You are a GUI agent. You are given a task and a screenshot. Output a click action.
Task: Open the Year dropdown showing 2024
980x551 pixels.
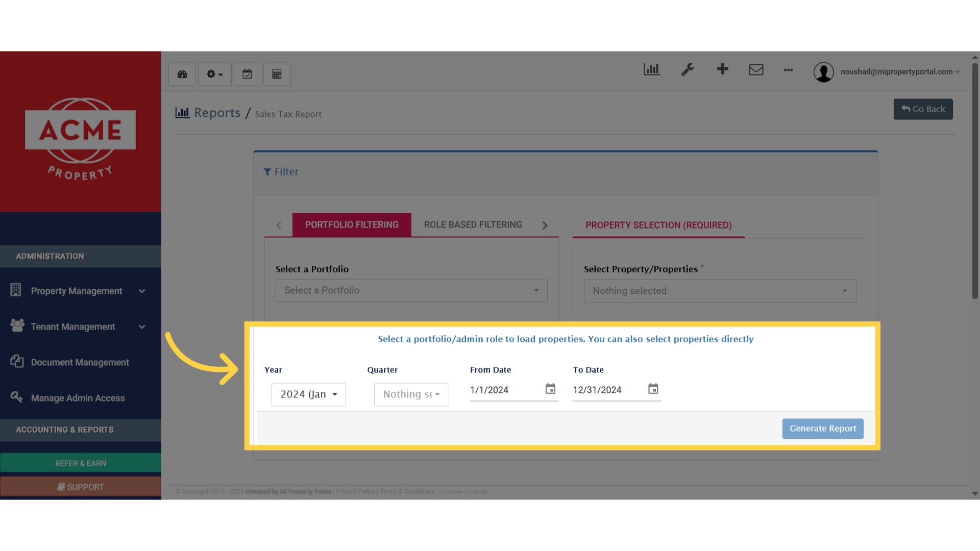(x=308, y=394)
